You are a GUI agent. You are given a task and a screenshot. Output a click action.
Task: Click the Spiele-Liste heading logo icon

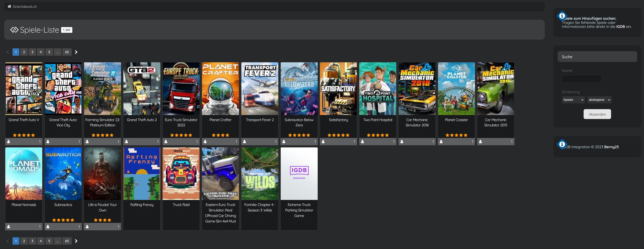click(x=14, y=30)
